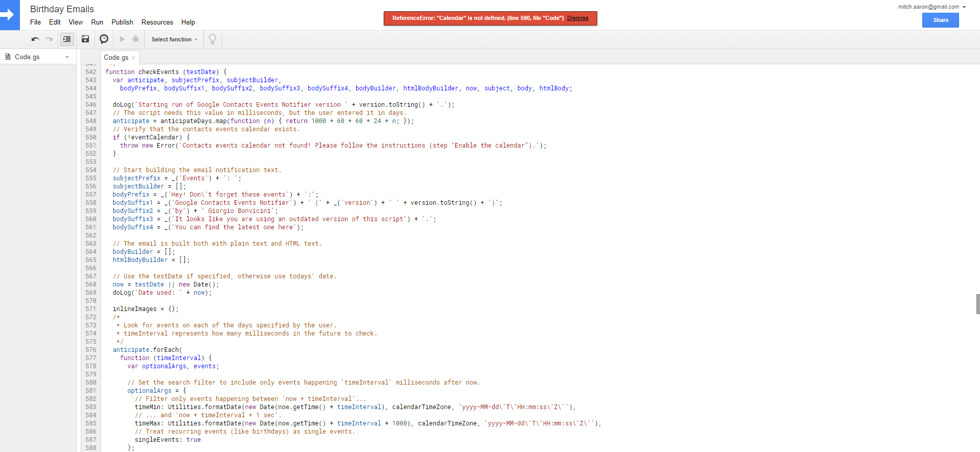The height and width of the screenshot is (452, 980).
Task: Open the Select function dropdown
Action: [174, 39]
